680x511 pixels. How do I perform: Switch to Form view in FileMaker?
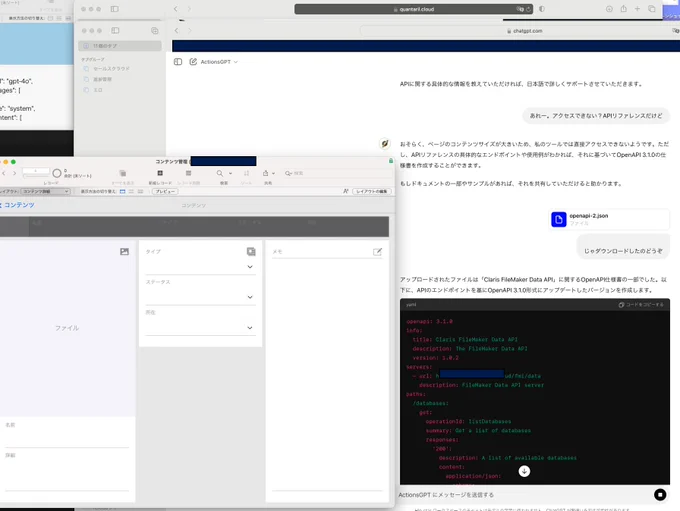tap(123, 191)
